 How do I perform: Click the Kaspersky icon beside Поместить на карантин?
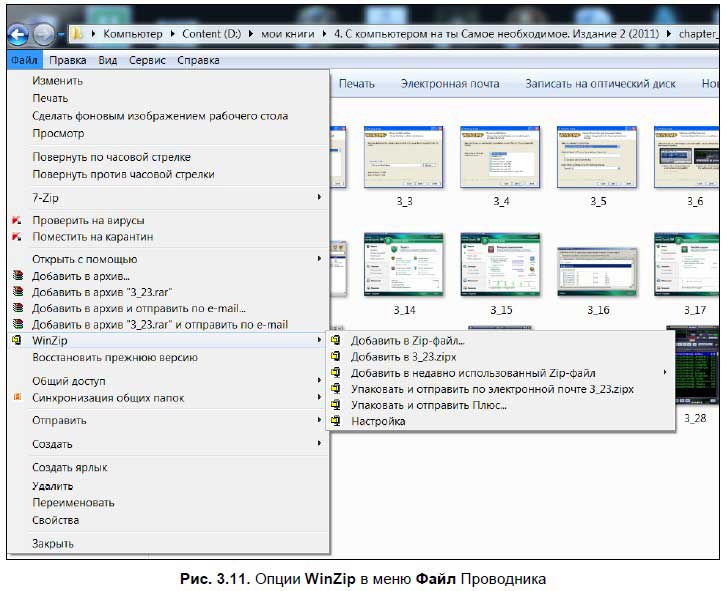pos(17,237)
